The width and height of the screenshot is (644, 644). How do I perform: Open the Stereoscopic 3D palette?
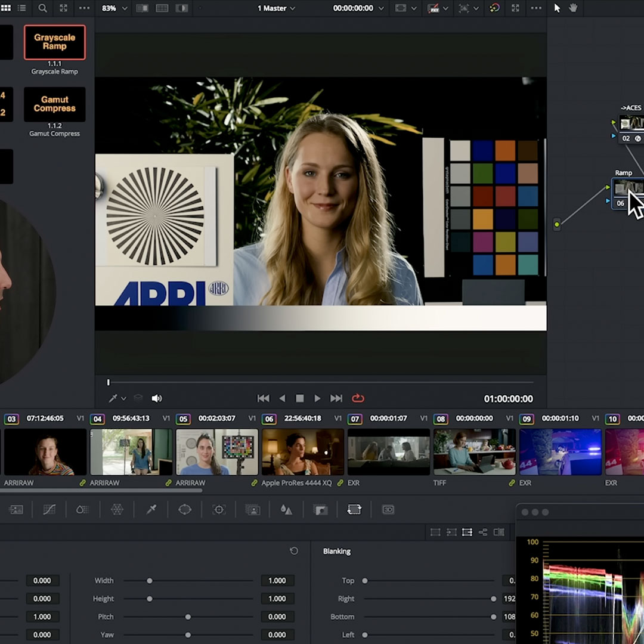coord(388,510)
